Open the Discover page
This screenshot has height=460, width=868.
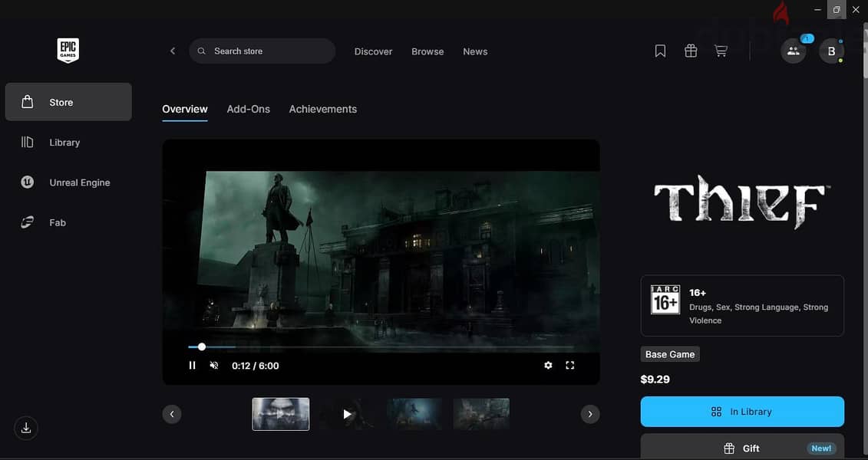tap(373, 51)
